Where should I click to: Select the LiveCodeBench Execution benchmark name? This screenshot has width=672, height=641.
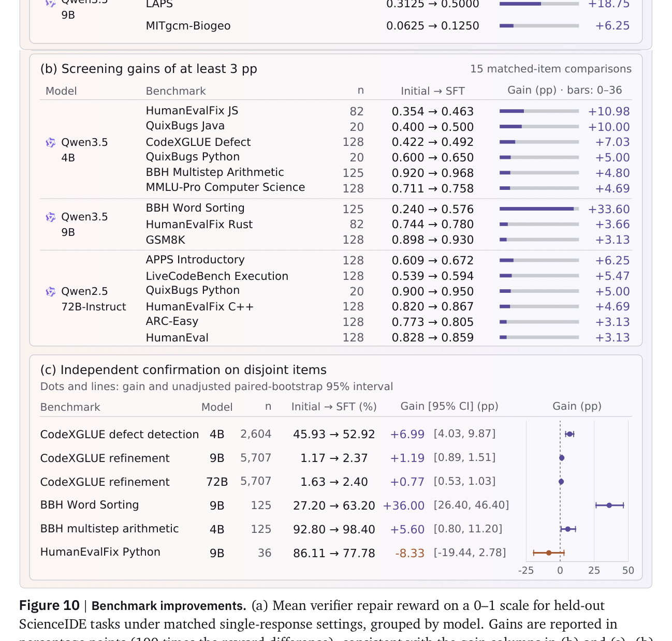click(217, 276)
